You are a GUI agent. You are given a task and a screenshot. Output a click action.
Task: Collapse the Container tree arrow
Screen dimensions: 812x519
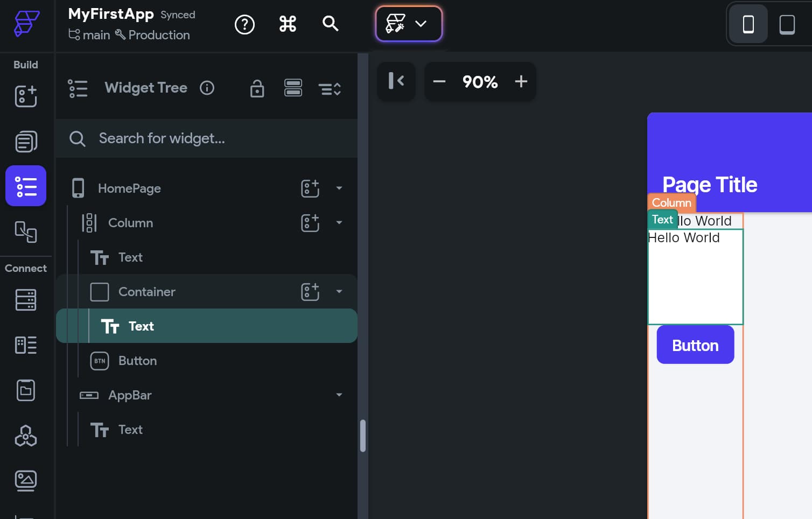tap(339, 291)
